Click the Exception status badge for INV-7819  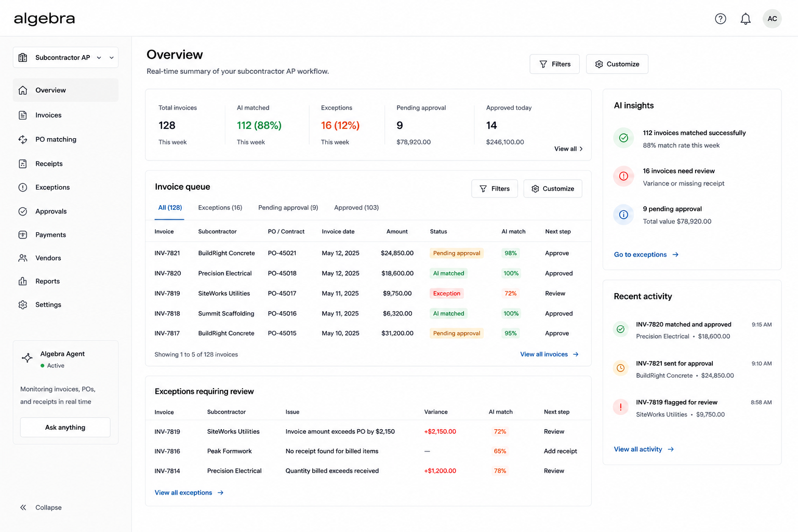[447, 294]
